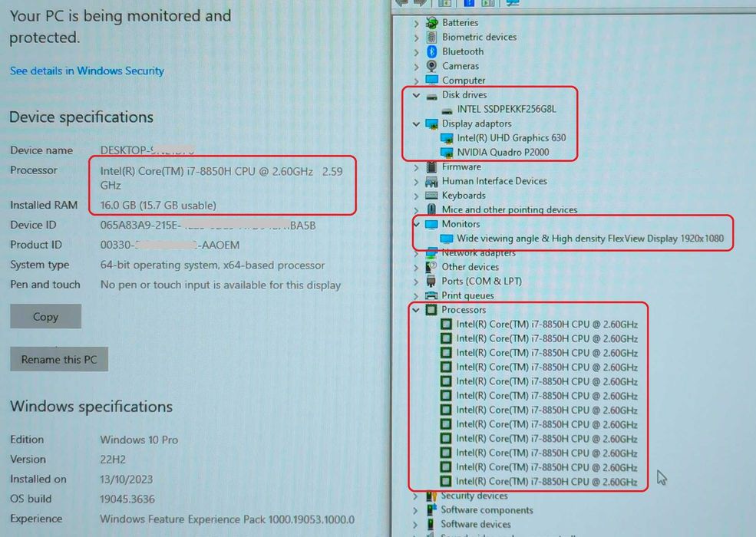
Task: Select the Cameras webcam icon
Action: (x=431, y=66)
